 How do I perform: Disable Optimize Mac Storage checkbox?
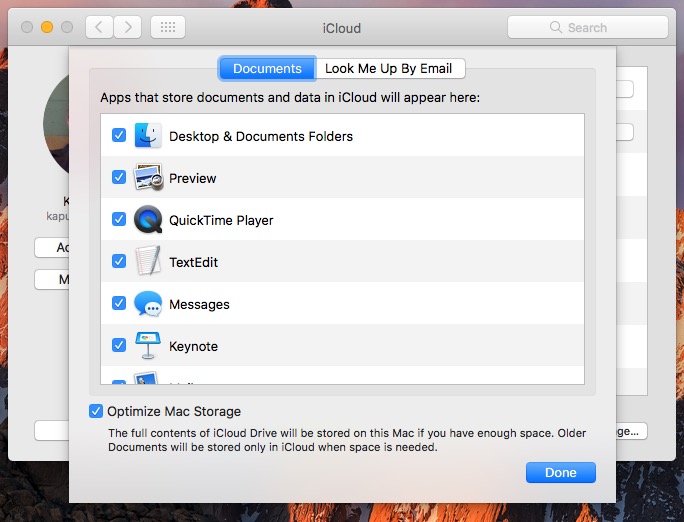coord(96,411)
